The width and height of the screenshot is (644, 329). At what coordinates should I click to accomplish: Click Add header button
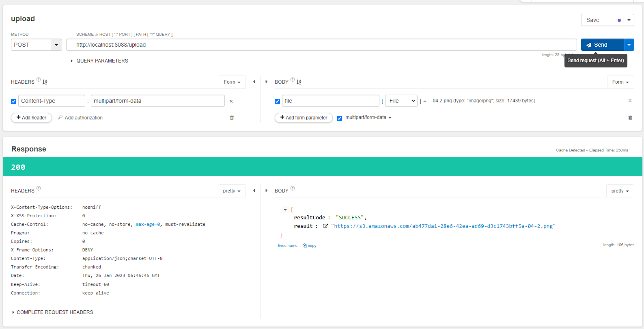click(31, 118)
